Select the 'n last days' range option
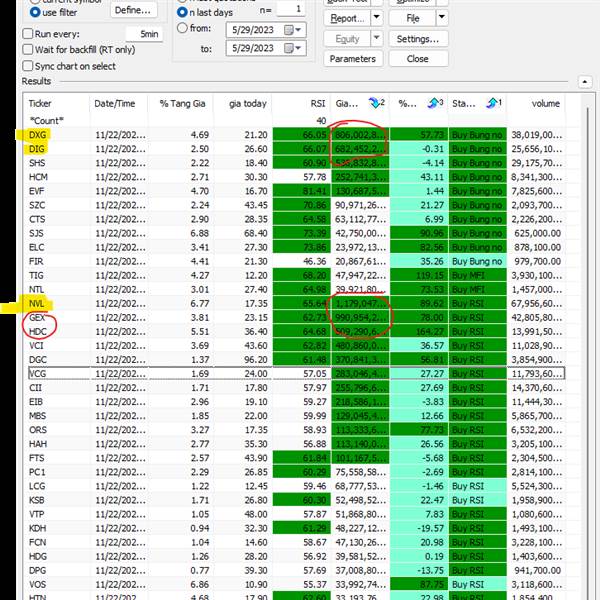Image resolution: width=600 pixels, height=600 pixels. coord(182,12)
